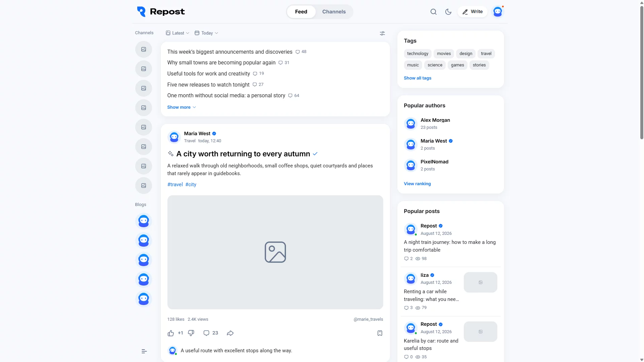Share the post with arrow icon
The image size is (644, 362).
[230, 333]
